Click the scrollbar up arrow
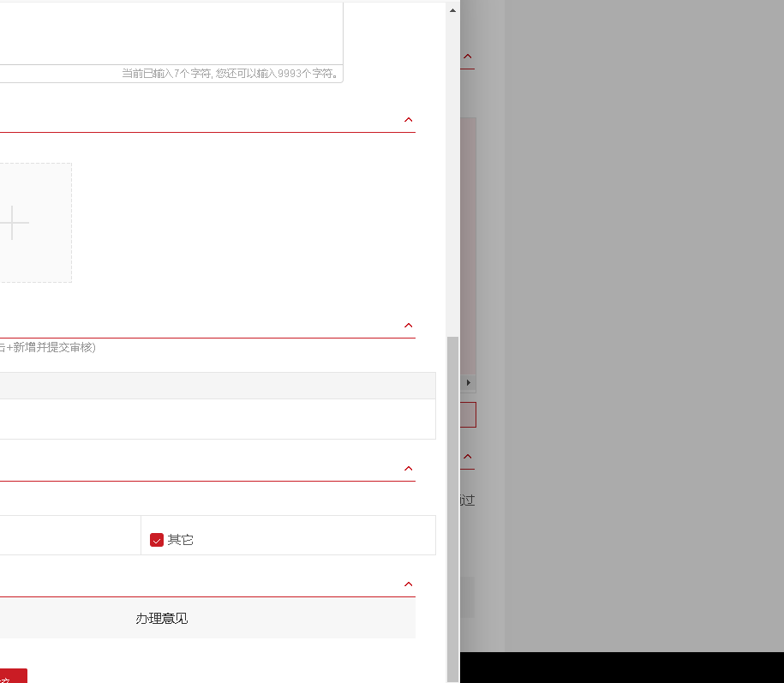784x683 pixels. (x=452, y=9)
